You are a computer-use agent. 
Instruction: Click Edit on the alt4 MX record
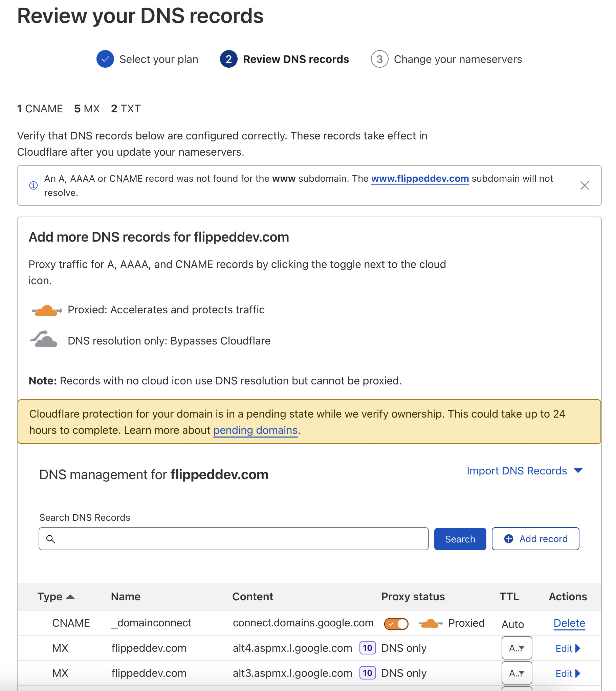pos(567,648)
